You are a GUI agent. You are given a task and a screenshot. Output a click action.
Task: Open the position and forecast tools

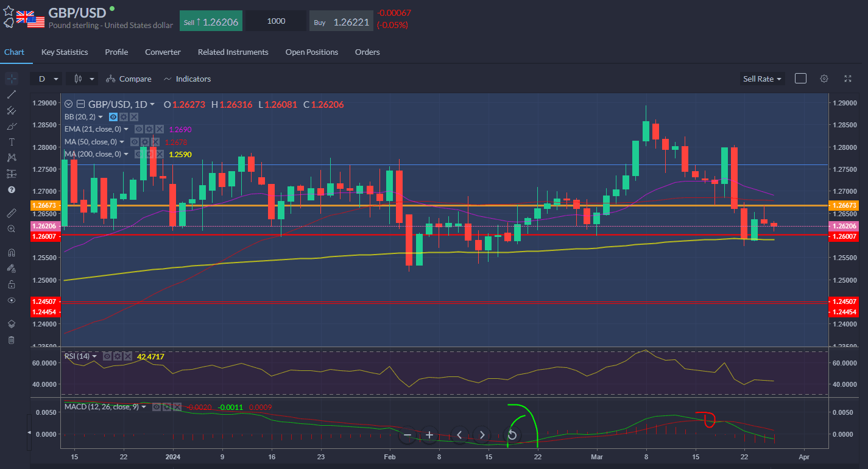[x=11, y=174]
